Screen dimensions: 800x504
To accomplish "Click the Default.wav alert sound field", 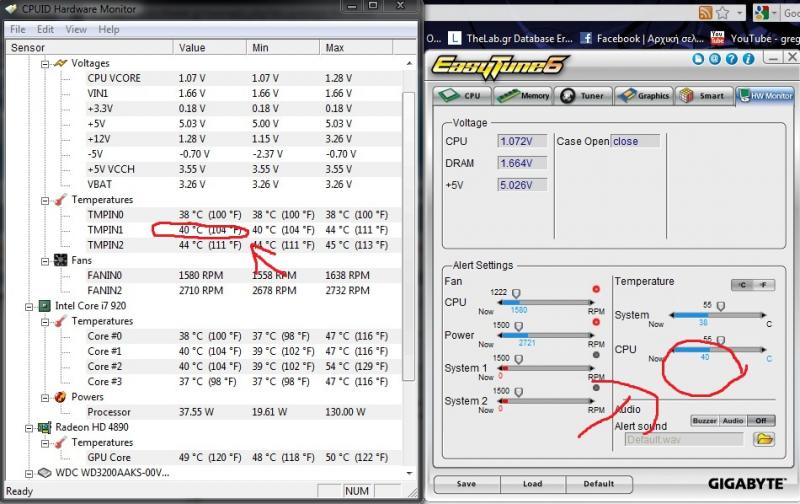I will point(684,439).
